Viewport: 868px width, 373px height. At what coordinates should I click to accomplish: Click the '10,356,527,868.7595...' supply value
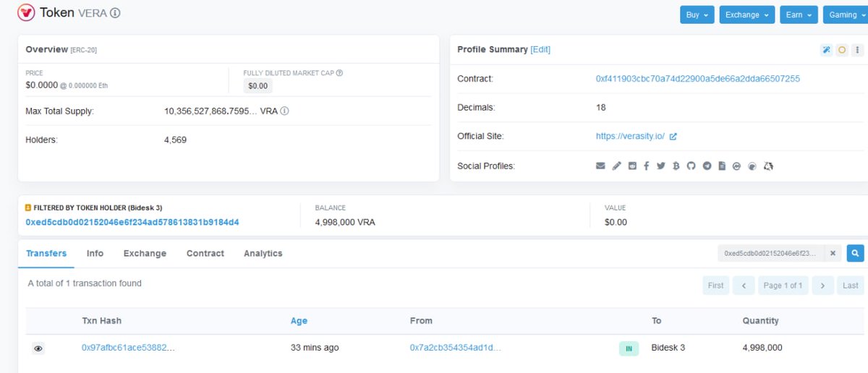[x=210, y=111]
